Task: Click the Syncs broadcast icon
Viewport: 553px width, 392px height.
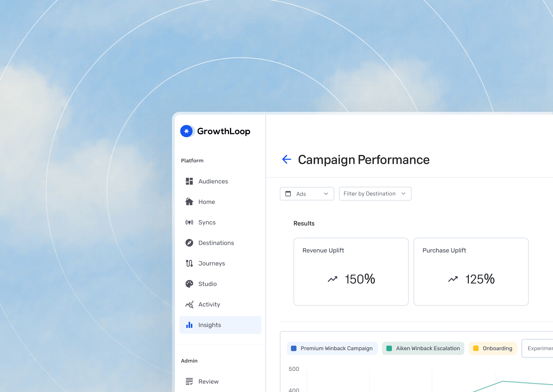Action: [189, 222]
